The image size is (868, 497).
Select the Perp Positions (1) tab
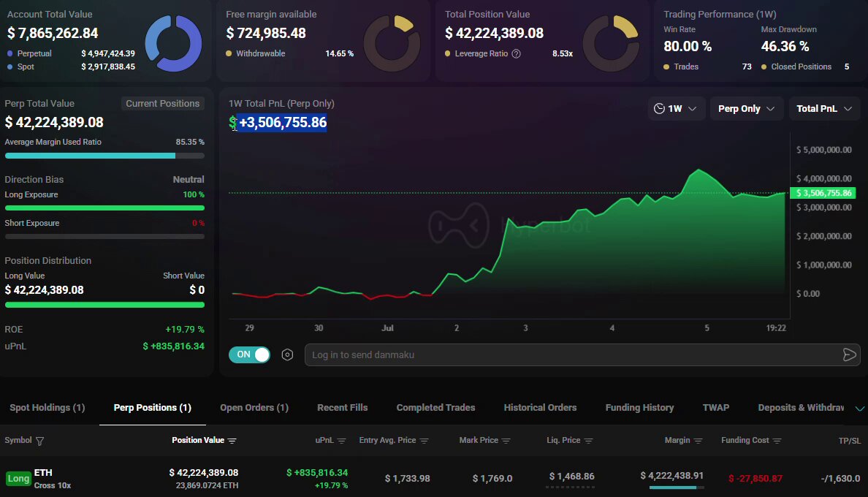point(152,407)
